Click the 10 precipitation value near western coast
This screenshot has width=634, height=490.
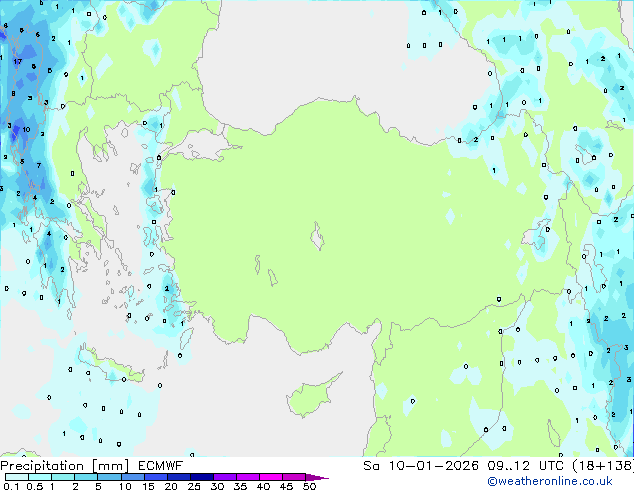(x=27, y=130)
